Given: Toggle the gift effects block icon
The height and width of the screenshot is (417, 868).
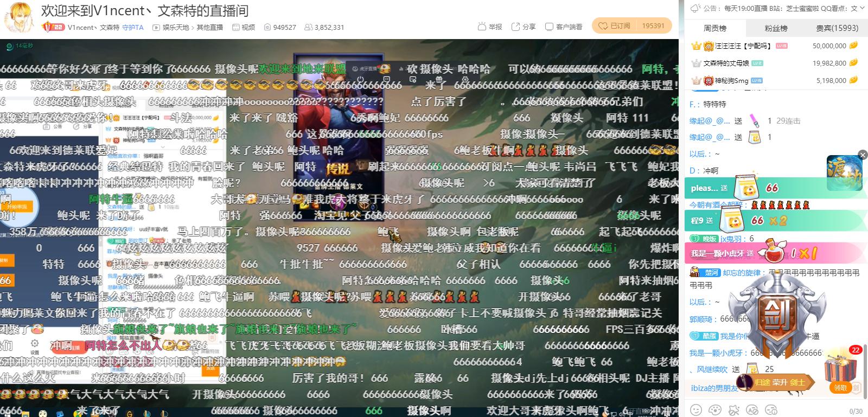Looking at the screenshot, I should 734,410.
